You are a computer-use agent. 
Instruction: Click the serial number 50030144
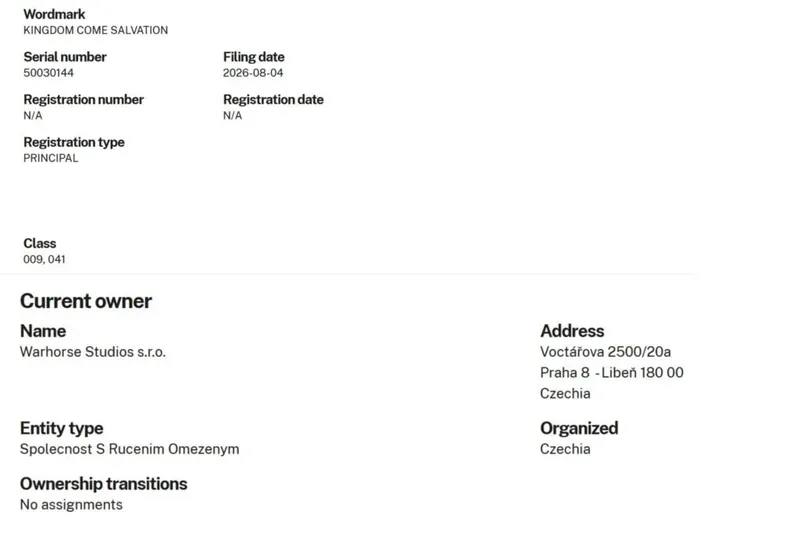pyautogui.click(x=48, y=73)
